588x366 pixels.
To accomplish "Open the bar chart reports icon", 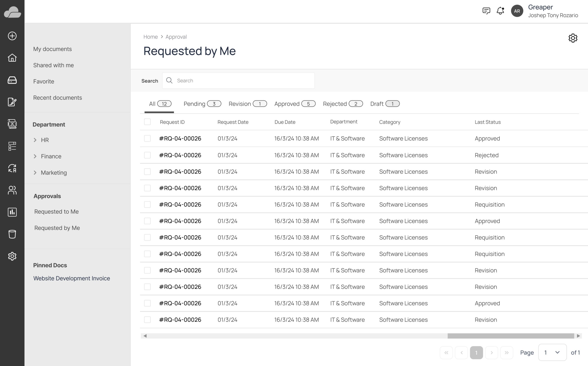I will 12,212.
